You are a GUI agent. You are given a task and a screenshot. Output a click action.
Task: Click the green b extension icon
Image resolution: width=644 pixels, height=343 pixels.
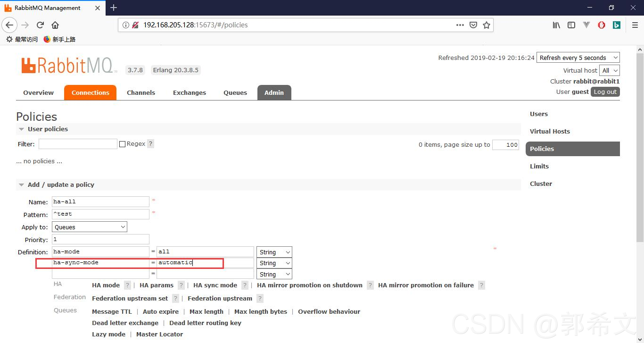point(617,25)
